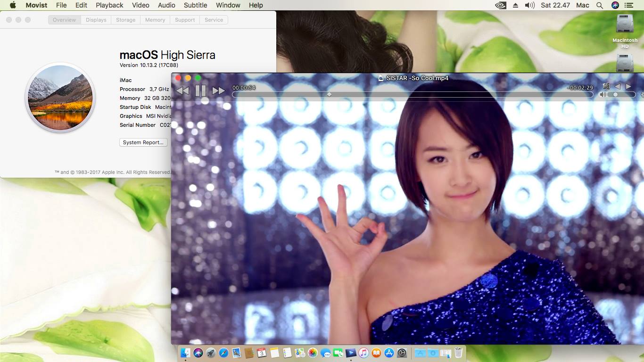Click the seek bar position marker
Viewport: 644px width, 362px height.
pos(329,94)
